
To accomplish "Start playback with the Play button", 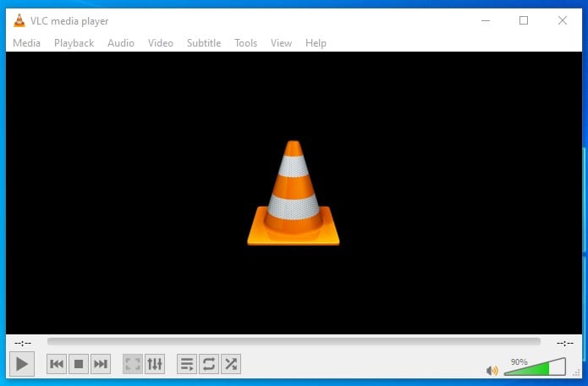I will click(22, 363).
